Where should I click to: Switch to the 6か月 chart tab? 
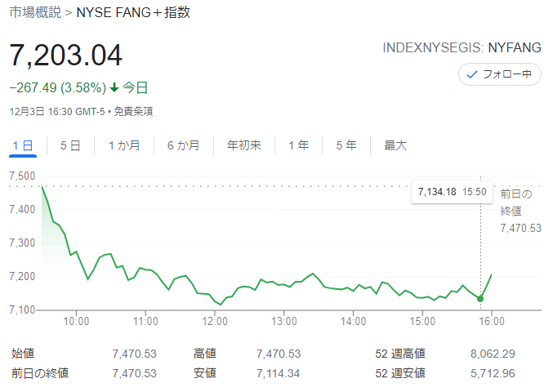click(x=183, y=145)
